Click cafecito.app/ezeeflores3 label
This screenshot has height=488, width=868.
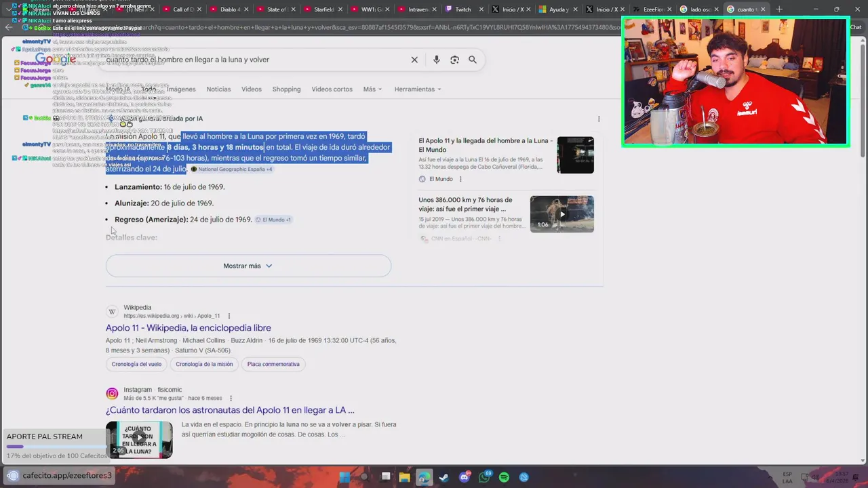(67, 475)
